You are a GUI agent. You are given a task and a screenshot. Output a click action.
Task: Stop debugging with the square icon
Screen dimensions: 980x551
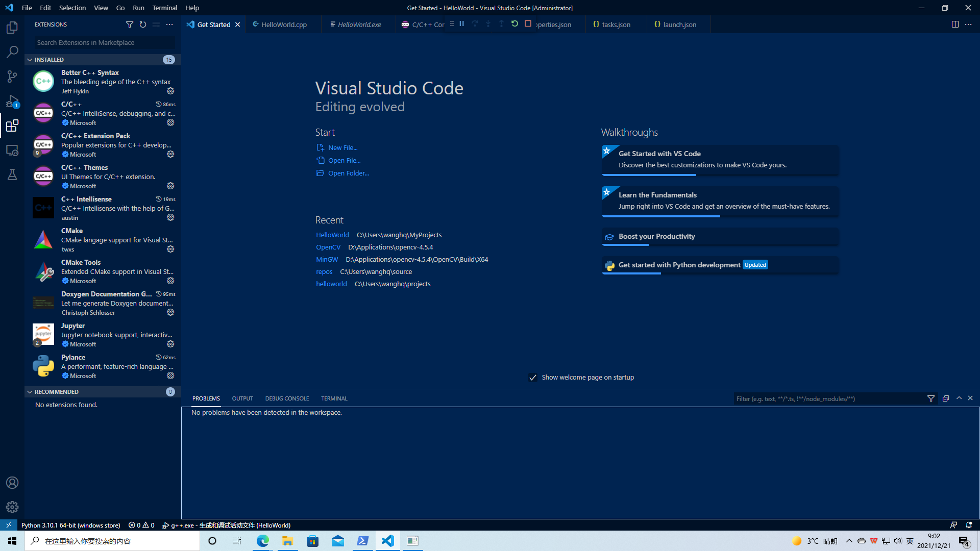tap(528, 24)
